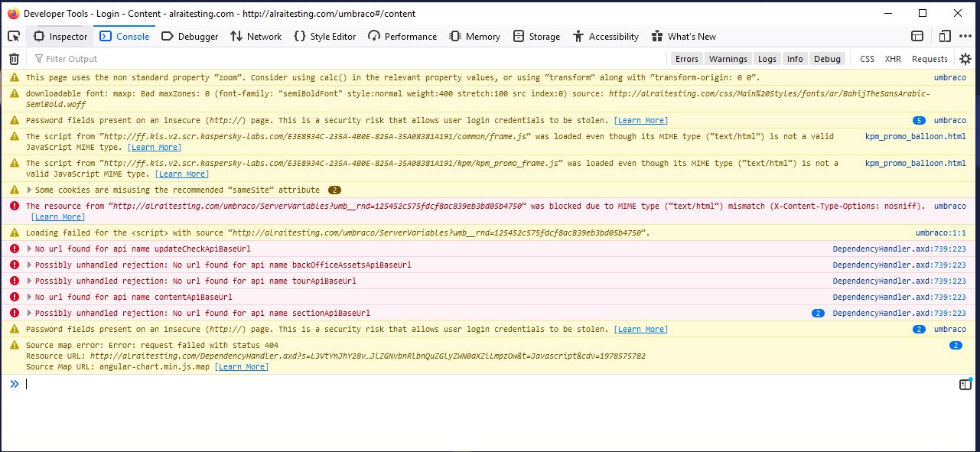Expand backOfficeAssetsApiBaseUrl rejection row
The height and width of the screenshot is (452, 980).
coord(29,265)
